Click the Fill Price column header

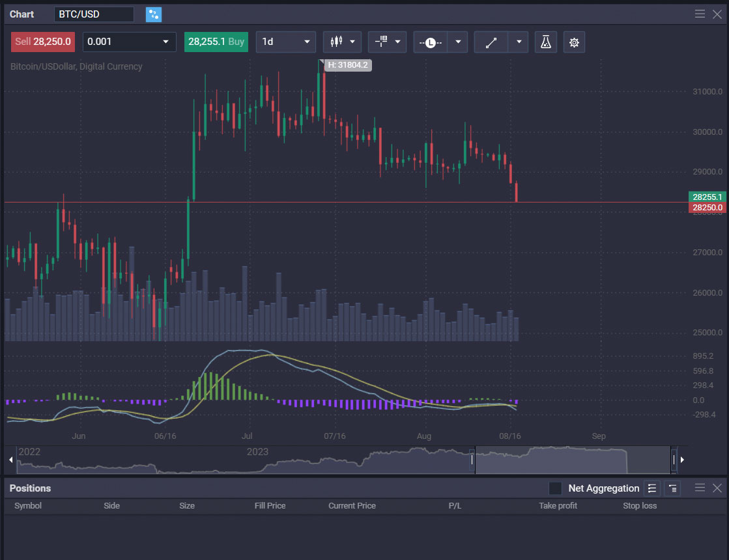(x=270, y=505)
